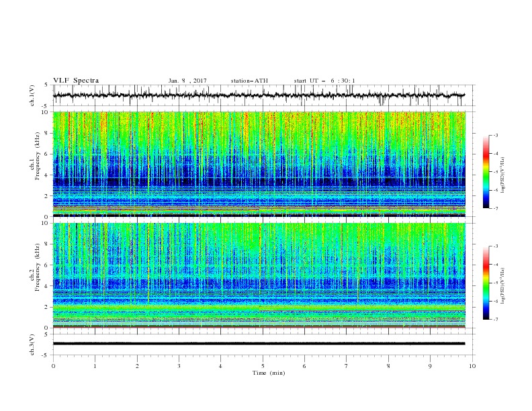This screenshot has width=532, height=411.
Task: Click the "station=ATH" header label
Action: pyautogui.click(x=249, y=81)
